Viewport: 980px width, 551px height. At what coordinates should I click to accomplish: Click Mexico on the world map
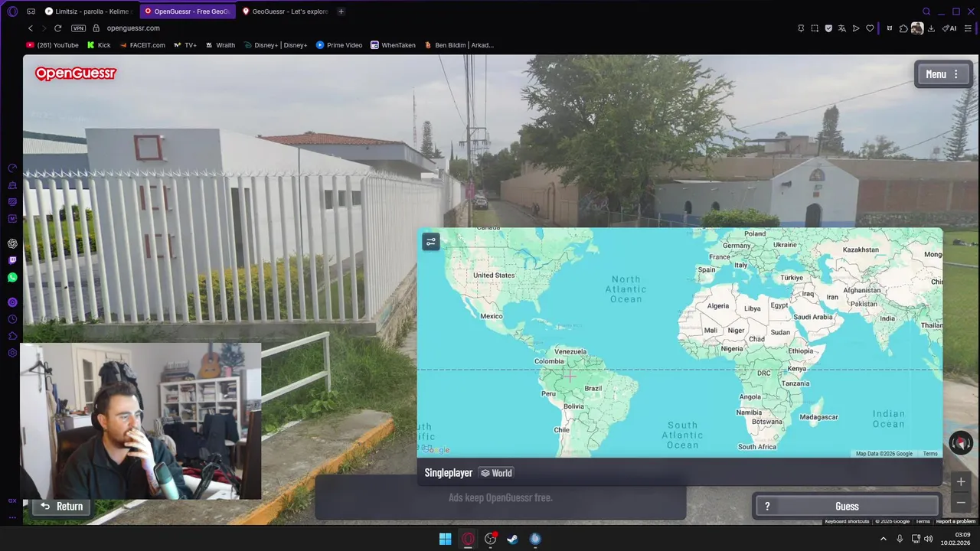tap(491, 316)
